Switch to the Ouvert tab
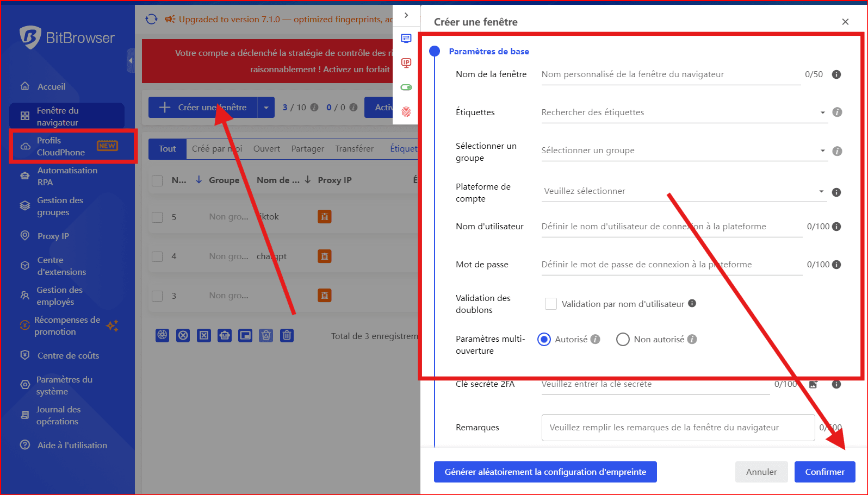 click(266, 149)
